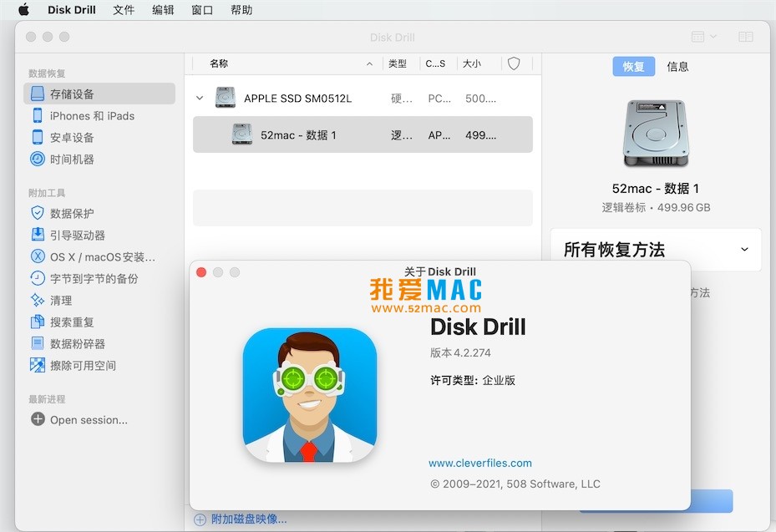Open the view mode dropdown in toolbar
This screenshot has width=776, height=532.
pos(703,37)
